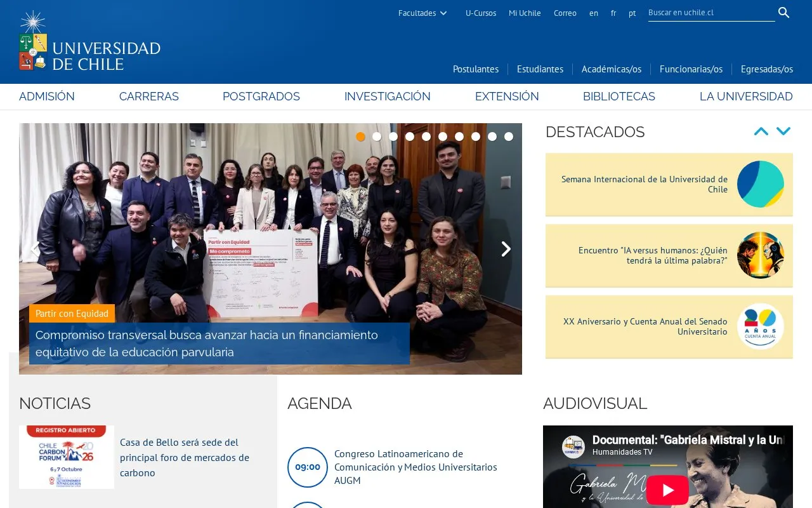Open the Extensión menu
812x508 pixels.
pos(507,97)
